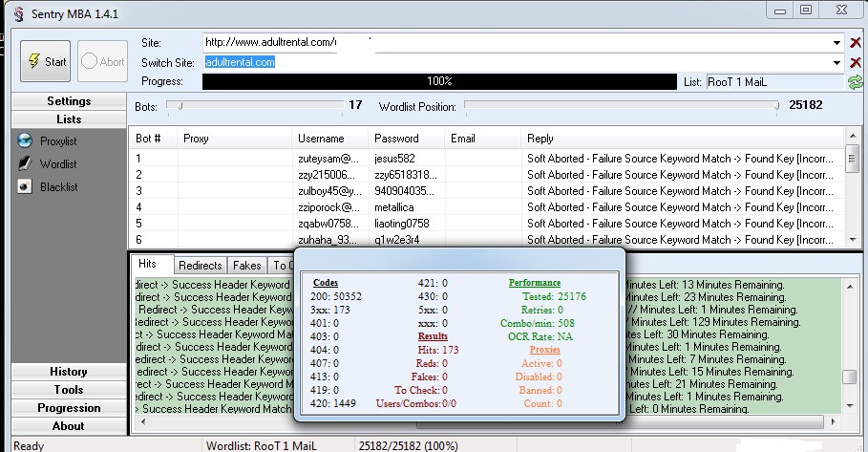Screen dimensions: 868x452
Task: Click the Results heading in statistics popup
Action: (x=433, y=336)
